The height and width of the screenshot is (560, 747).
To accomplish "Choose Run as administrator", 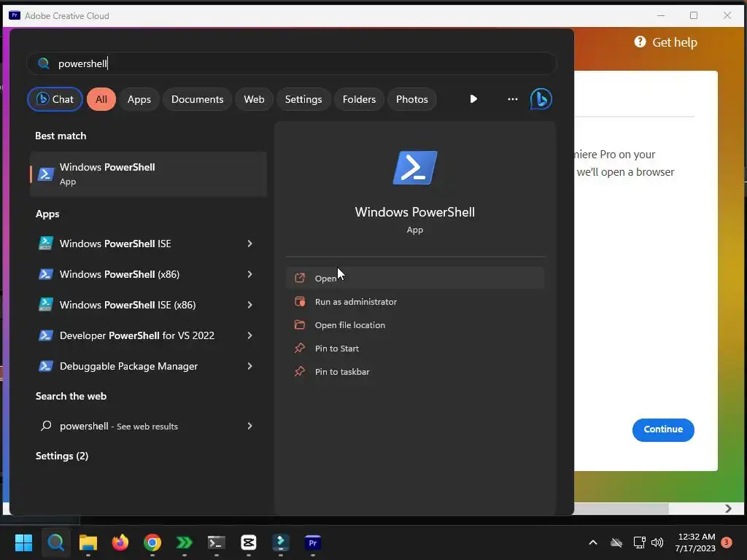I will click(415, 301).
